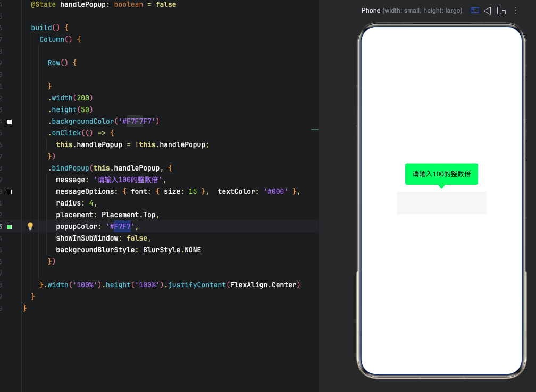Open the black textColor gutter swatch
The width and height of the screenshot is (536, 392).
coord(9,192)
